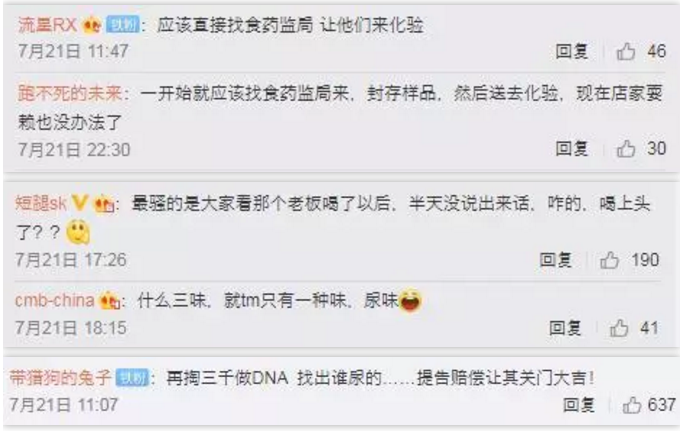Open user profile cmb-china
The image size is (685, 431).
pos(55,300)
